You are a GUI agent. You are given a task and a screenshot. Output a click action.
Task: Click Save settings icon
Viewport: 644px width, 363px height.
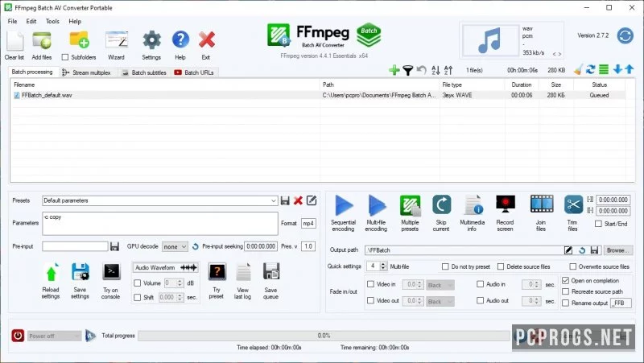(80, 272)
